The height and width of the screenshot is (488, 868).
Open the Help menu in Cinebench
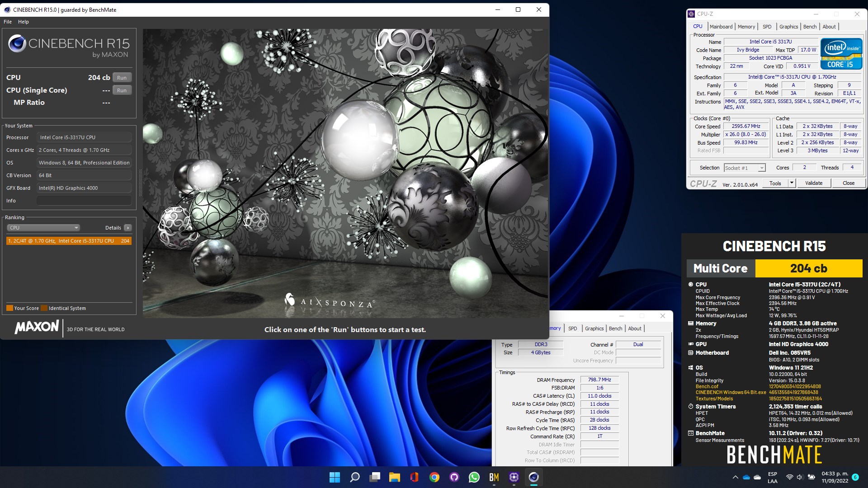24,22
